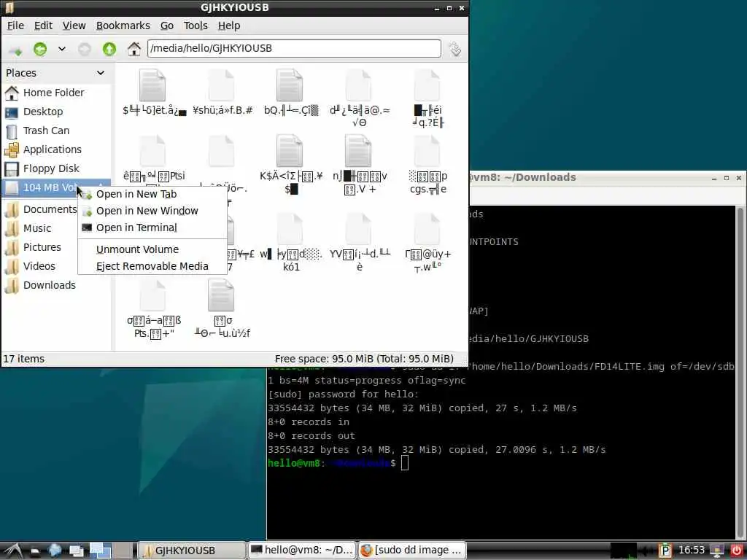
Task: Click the Home icon in toolbar
Action: 134,49
